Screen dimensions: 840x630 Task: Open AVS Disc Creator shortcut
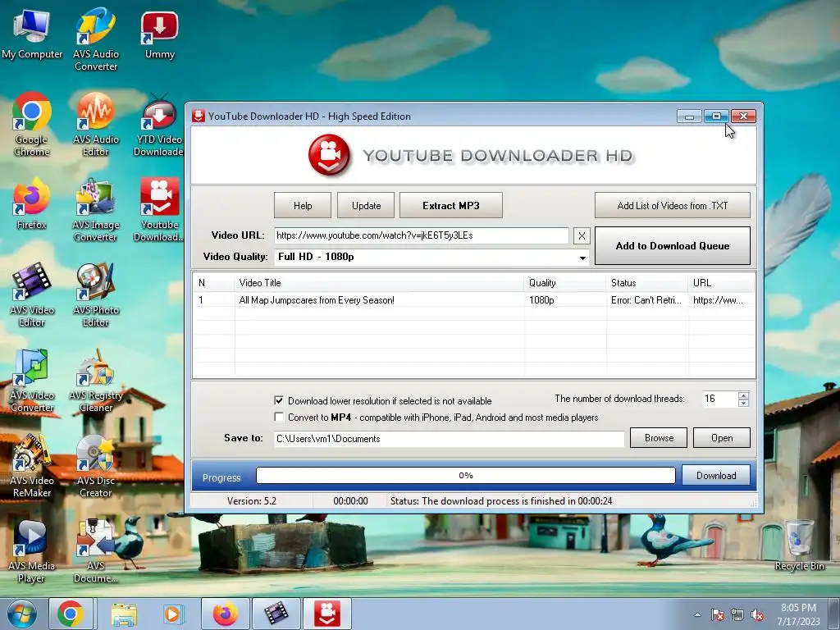click(x=96, y=466)
